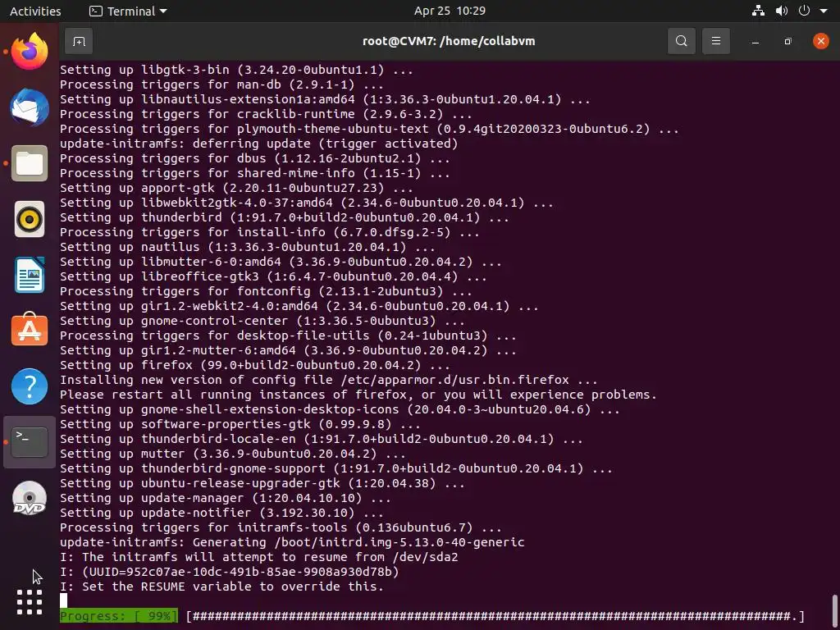Image resolution: width=840 pixels, height=630 pixels.
Task: Click the power icon in top bar
Action: tap(804, 11)
